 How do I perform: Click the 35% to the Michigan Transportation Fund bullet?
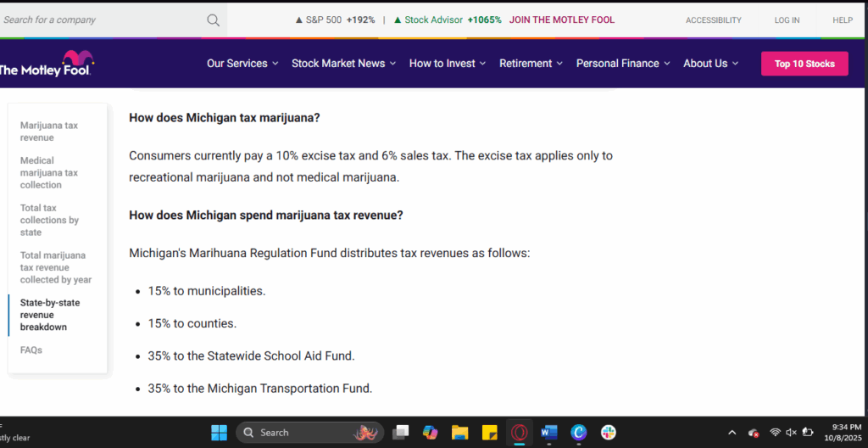[x=260, y=389]
